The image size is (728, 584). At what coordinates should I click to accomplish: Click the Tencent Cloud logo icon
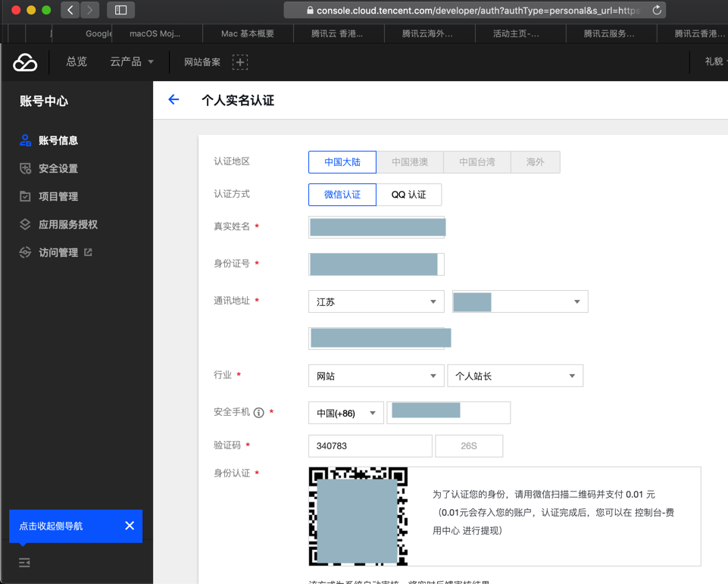pos(25,62)
